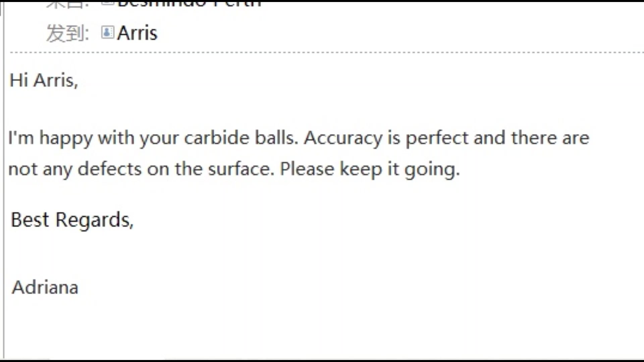Click the dotted separator line under the header
644x362 pixels.
327,52
